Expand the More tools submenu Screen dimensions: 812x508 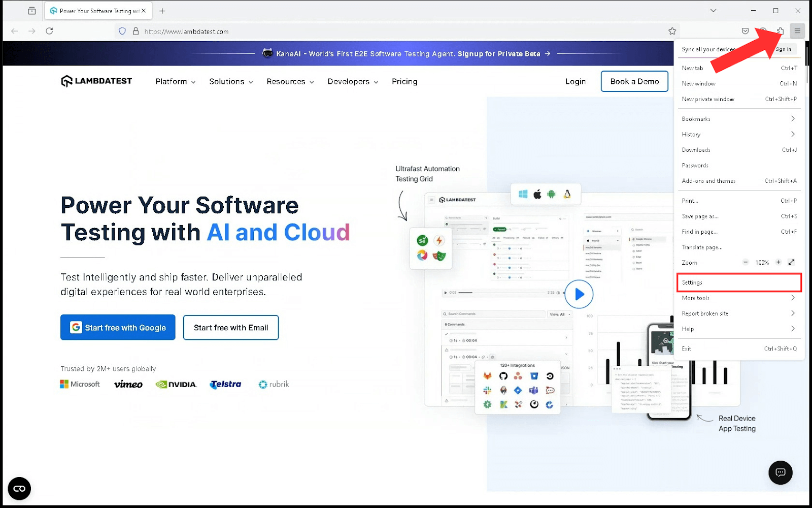point(738,298)
